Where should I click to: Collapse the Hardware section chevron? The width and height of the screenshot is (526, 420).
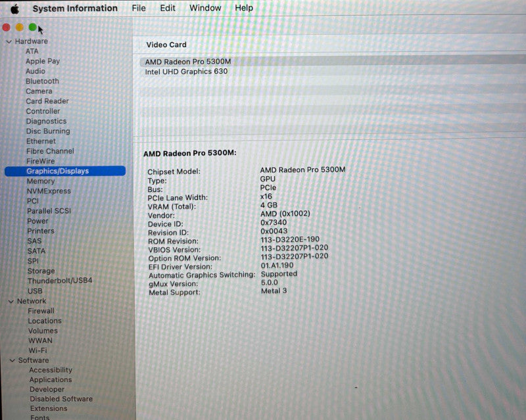click(9, 41)
